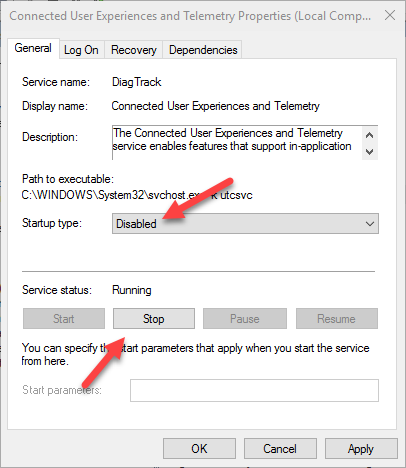Select the executable path text

(137, 195)
